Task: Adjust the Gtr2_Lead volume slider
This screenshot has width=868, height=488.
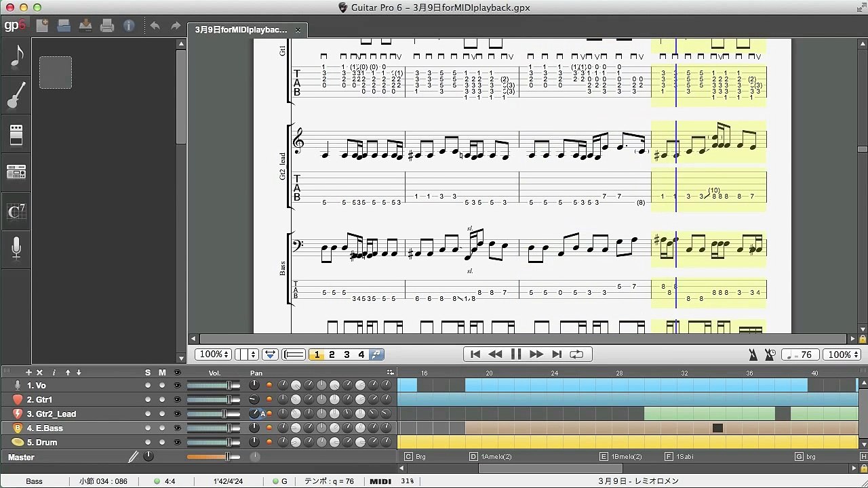Action: point(224,414)
